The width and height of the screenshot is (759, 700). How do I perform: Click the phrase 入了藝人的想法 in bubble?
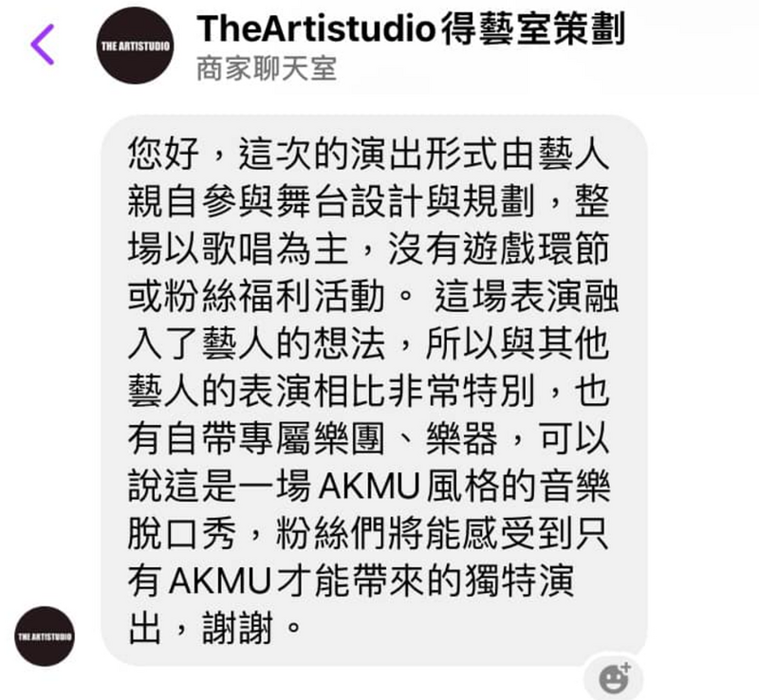256,343
